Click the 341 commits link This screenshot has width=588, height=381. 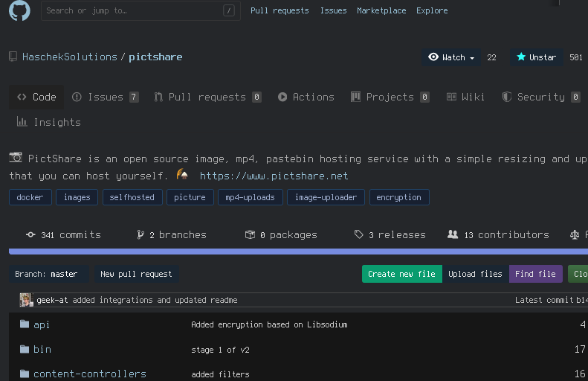point(64,234)
